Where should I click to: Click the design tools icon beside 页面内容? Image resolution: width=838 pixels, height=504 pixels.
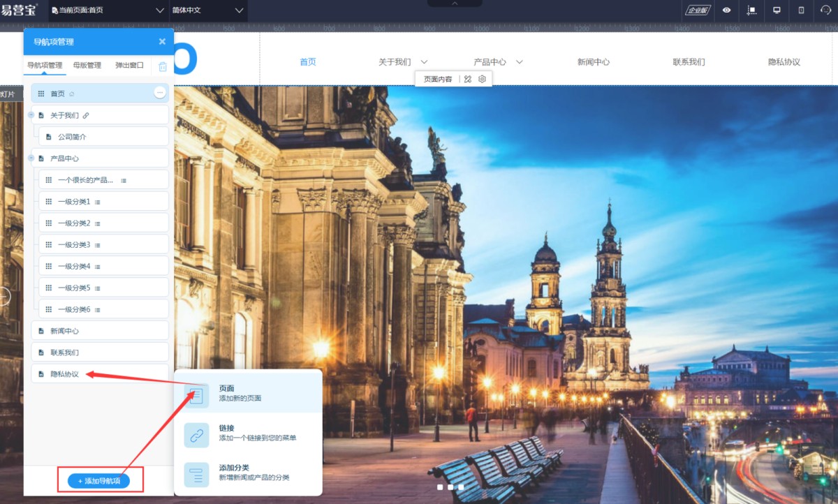click(468, 79)
